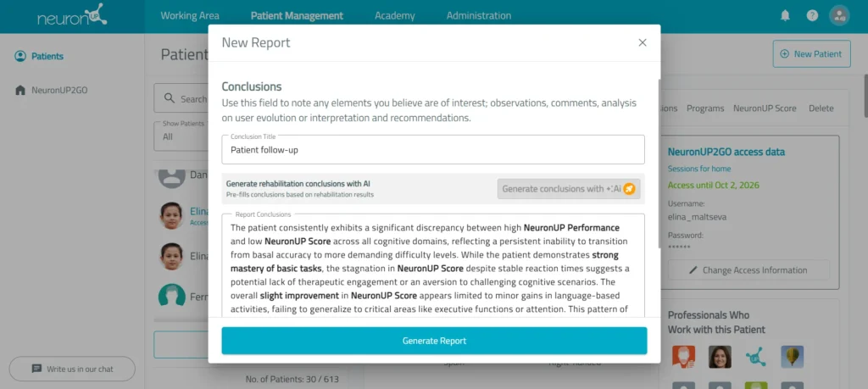Click the NeuronUP logo
Image resolution: width=868 pixels, height=389 pixels.
click(72, 15)
